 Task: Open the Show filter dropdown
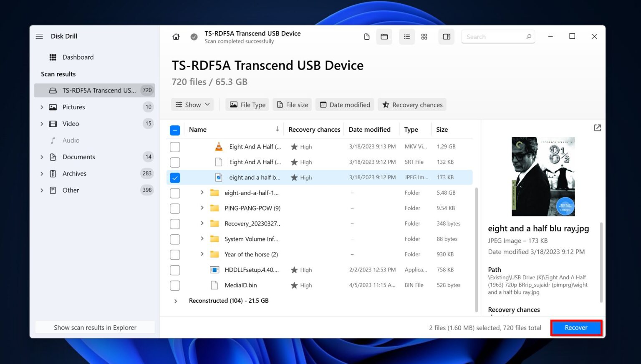[192, 104]
